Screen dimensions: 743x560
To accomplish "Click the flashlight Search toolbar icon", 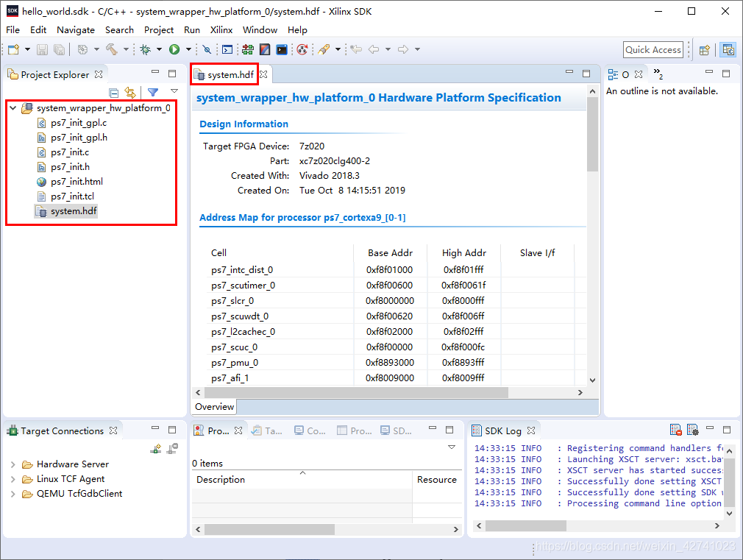I will pos(324,49).
